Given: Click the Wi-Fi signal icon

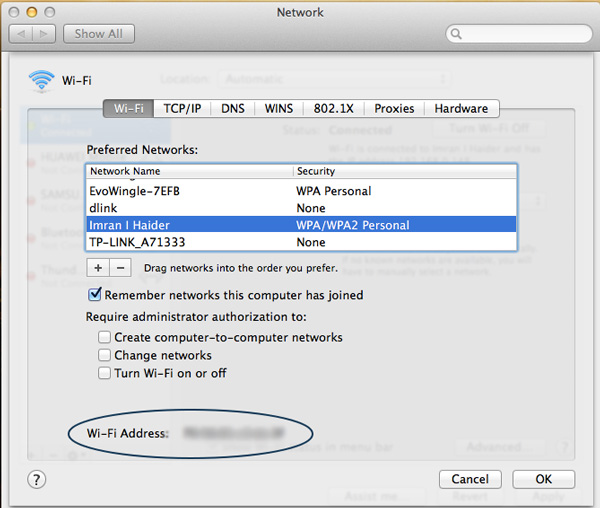Looking at the screenshot, I should coord(41,81).
